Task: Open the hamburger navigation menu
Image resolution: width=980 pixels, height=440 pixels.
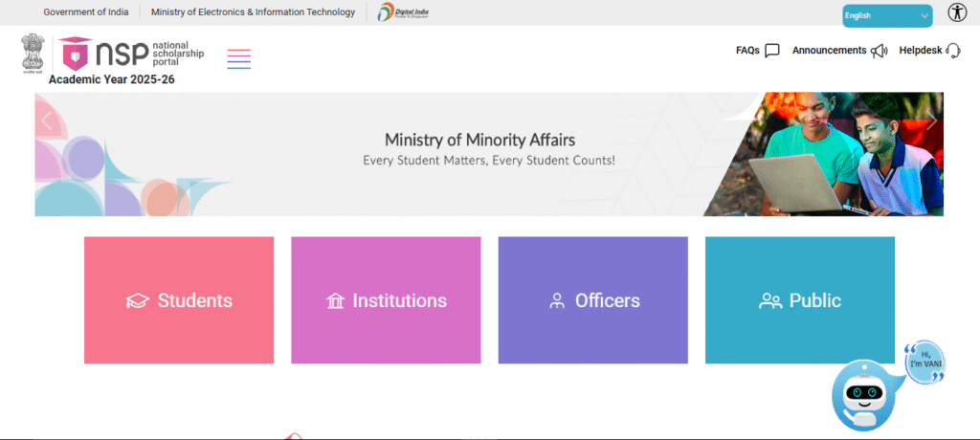Action: pyautogui.click(x=238, y=58)
